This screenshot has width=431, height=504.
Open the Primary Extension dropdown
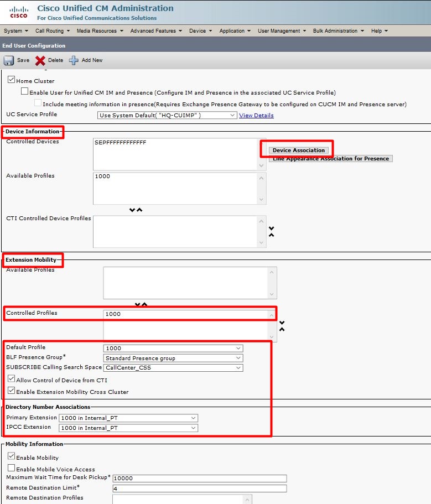point(128,418)
